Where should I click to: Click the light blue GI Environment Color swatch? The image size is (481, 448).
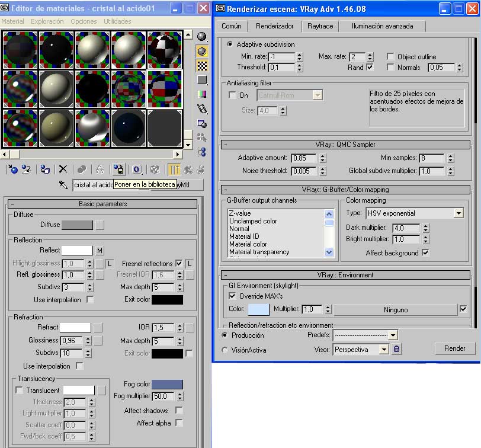click(258, 309)
